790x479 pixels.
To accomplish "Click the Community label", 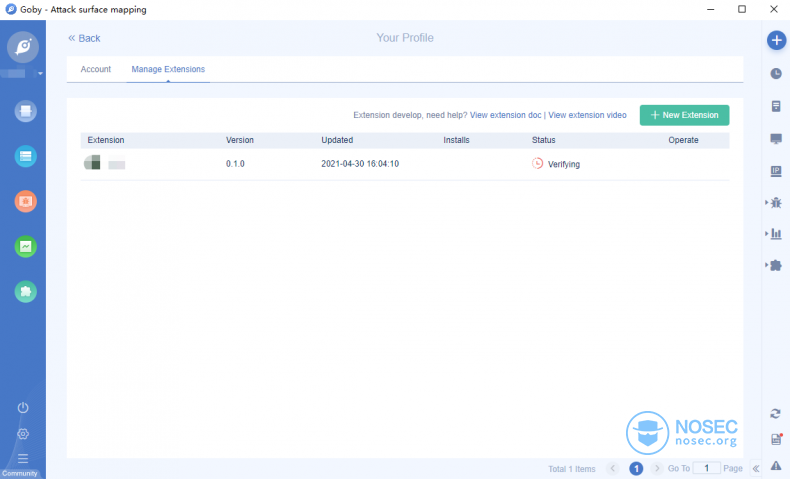I will 20,473.
